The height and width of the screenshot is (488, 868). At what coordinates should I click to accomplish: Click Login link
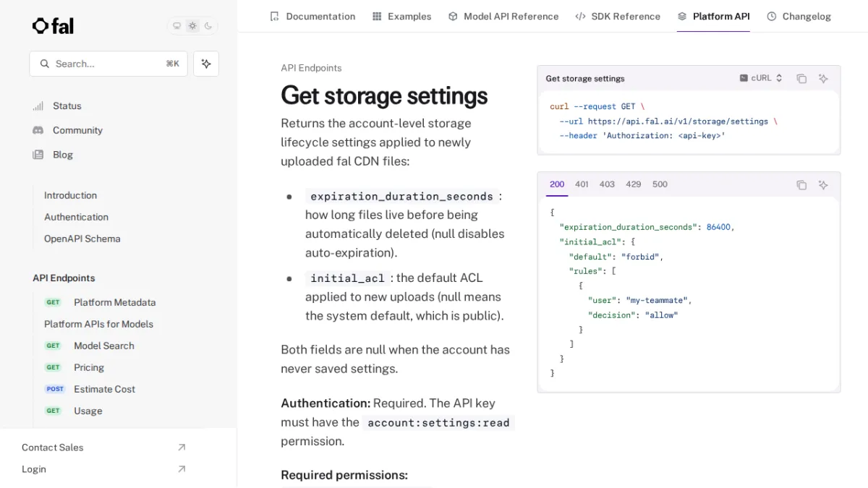tap(33, 469)
